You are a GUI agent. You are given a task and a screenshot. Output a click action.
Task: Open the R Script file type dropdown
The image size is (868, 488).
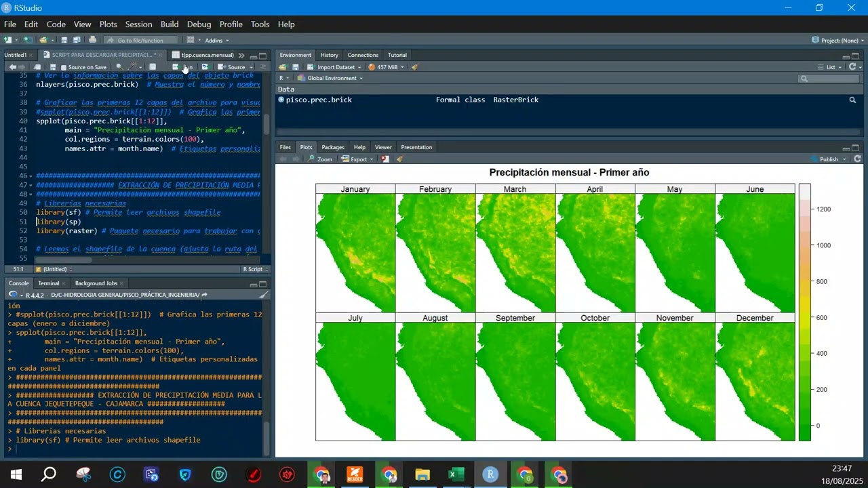point(255,269)
